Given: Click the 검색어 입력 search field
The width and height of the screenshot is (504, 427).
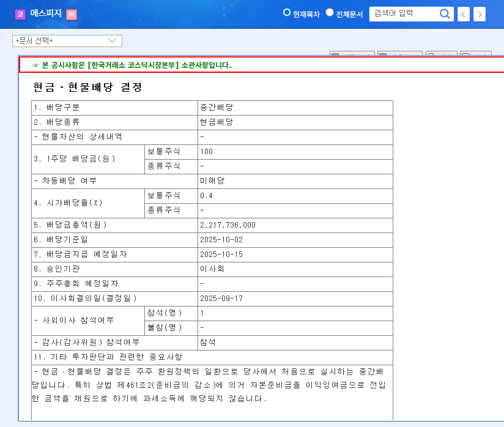Looking at the screenshot, I should pos(404,13).
